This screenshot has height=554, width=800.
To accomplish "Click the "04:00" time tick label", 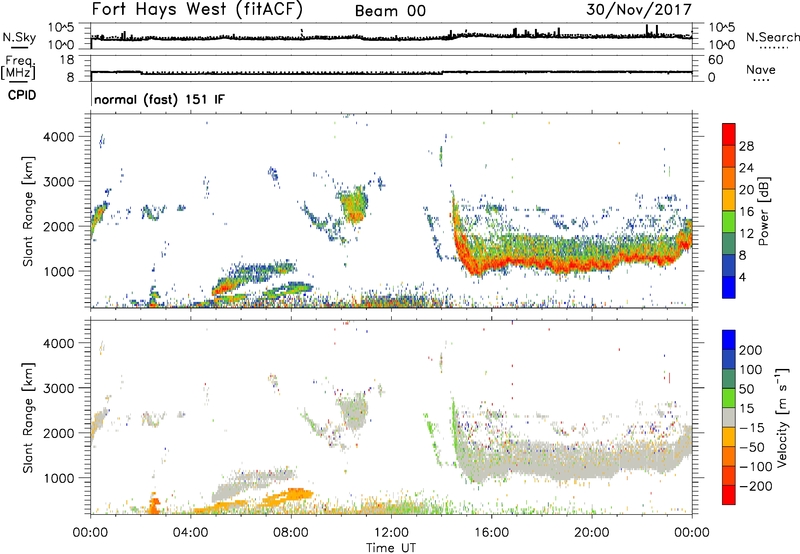I will [x=190, y=533].
